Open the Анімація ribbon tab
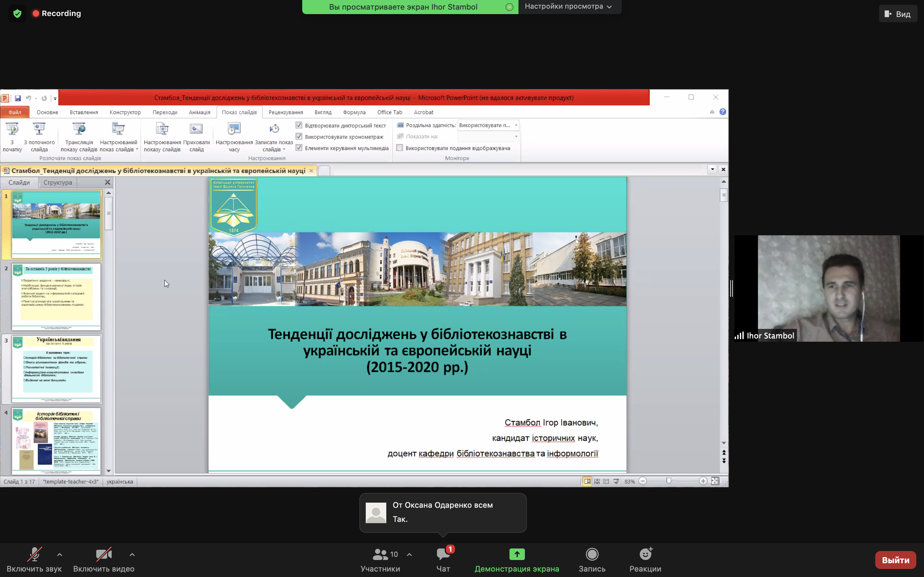The width and height of the screenshot is (924, 577). [199, 112]
